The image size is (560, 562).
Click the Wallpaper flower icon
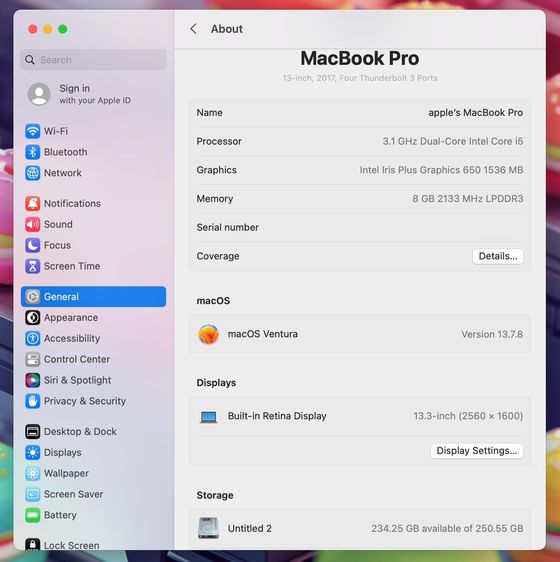(33, 473)
